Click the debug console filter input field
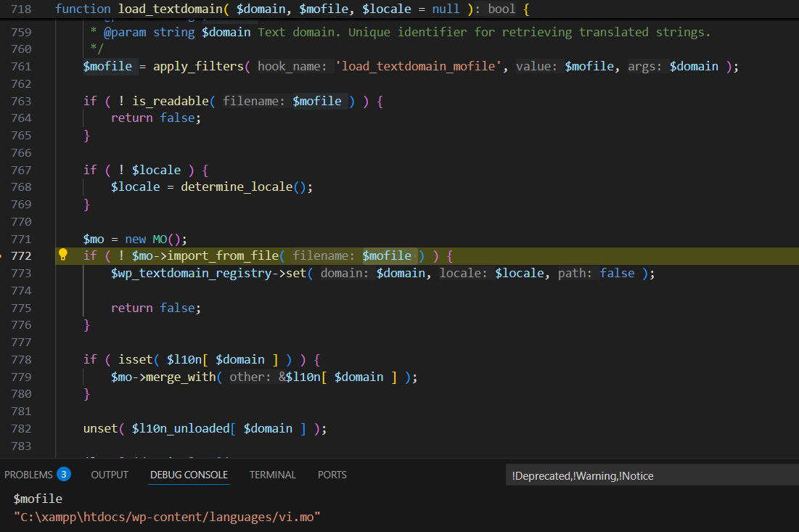This screenshot has height=532, width=799. [652, 475]
